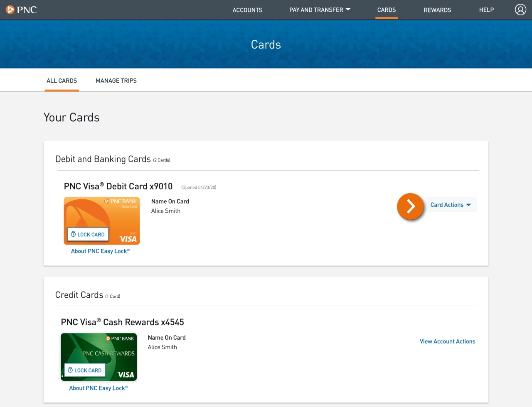The image size is (532, 407).
Task: Select the Rewards menu item
Action: point(437,10)
